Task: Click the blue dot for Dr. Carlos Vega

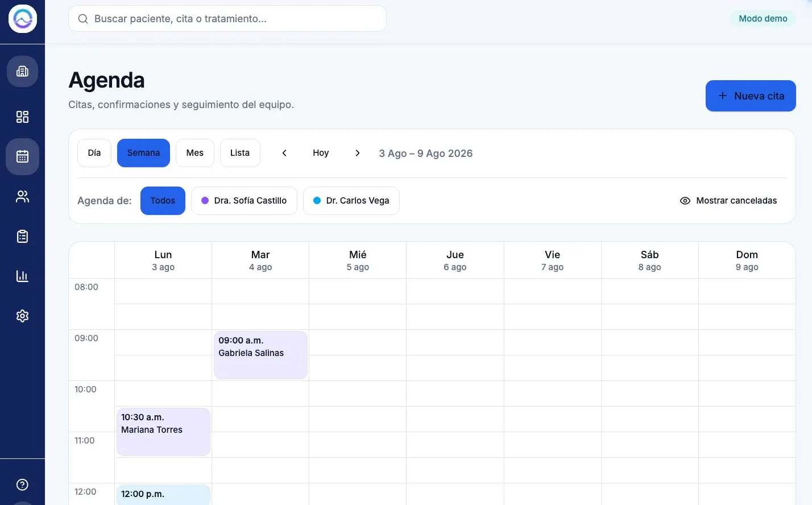Action: coord(317,201)
